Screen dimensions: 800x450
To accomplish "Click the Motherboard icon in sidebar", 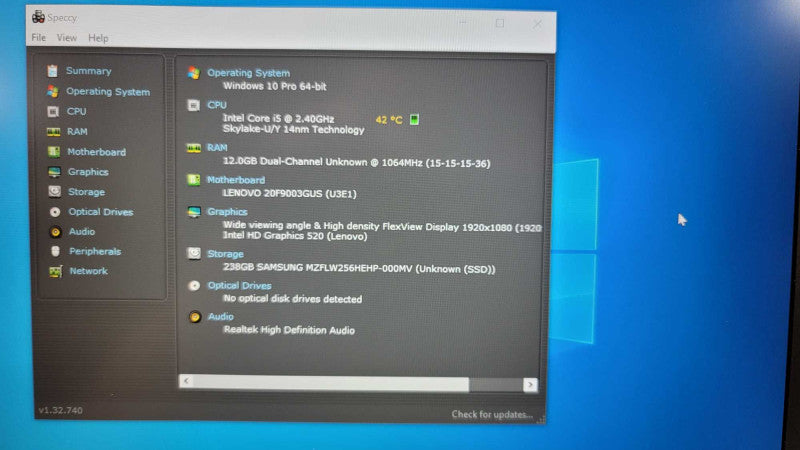I will point(54,152).
